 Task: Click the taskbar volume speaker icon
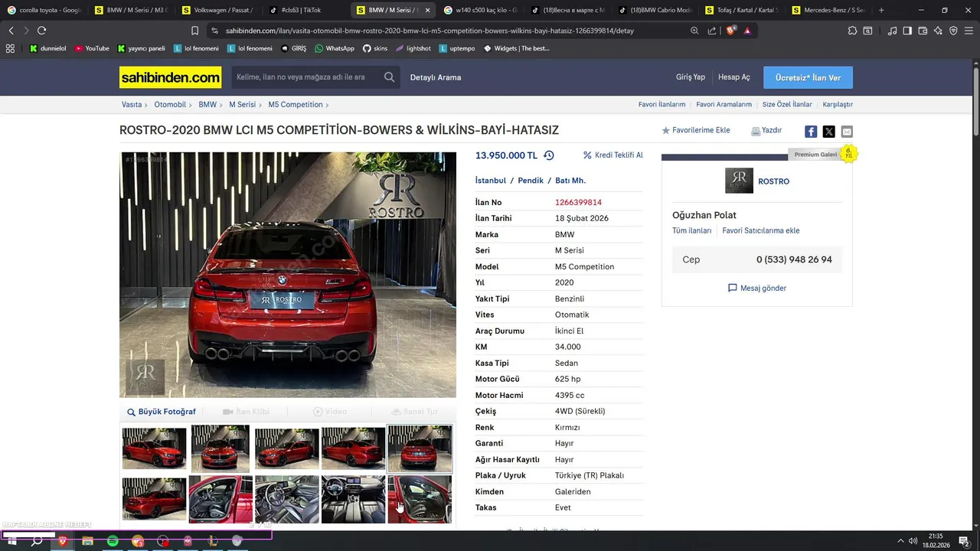coord(913,541)
